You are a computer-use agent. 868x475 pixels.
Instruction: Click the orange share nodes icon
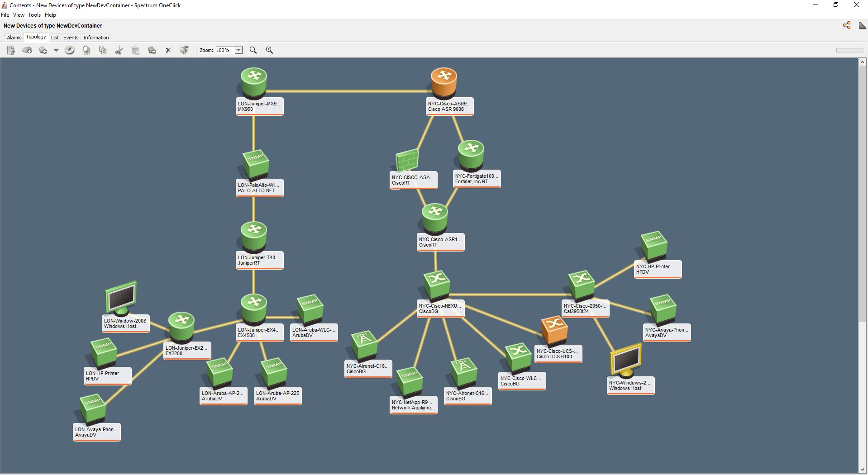coord(847,25)
